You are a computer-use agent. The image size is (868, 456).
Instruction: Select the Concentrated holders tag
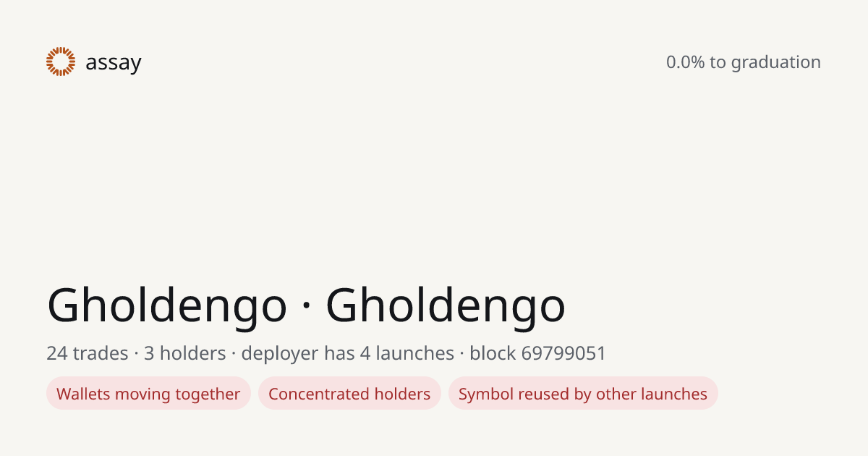(x=349, y=394)
